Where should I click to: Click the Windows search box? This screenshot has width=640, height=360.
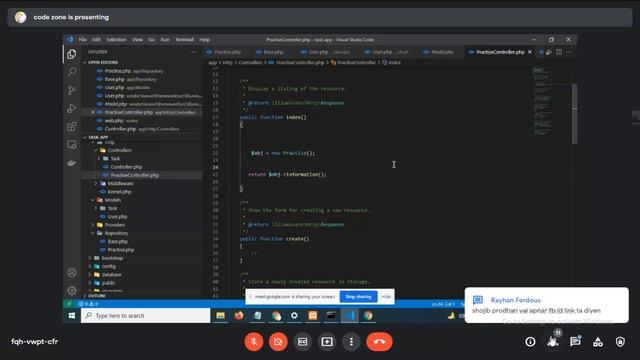[x=146, y=316]
